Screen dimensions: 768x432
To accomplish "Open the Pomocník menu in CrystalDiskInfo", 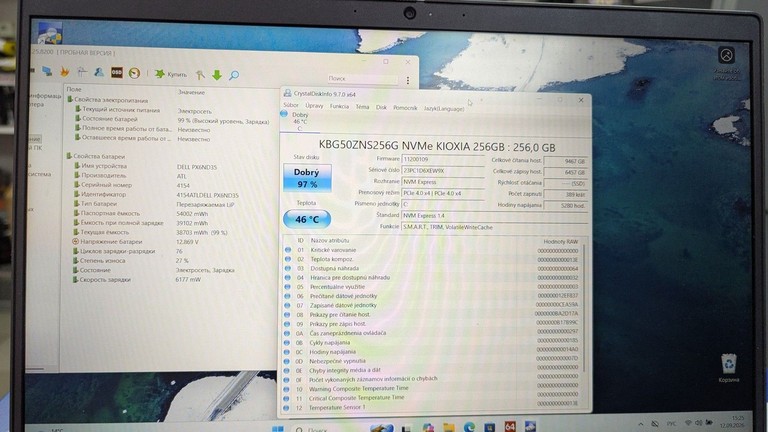I will point(405,108).
